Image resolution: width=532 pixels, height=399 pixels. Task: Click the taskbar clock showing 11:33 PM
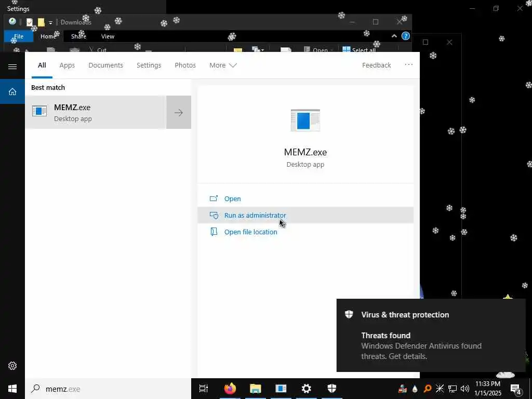[488, 389]
